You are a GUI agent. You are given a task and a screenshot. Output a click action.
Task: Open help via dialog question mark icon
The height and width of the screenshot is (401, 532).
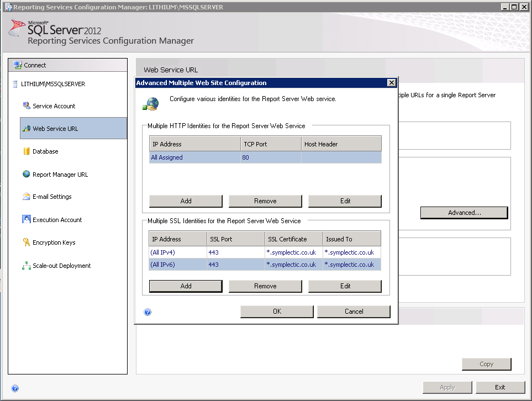point(148,312)
